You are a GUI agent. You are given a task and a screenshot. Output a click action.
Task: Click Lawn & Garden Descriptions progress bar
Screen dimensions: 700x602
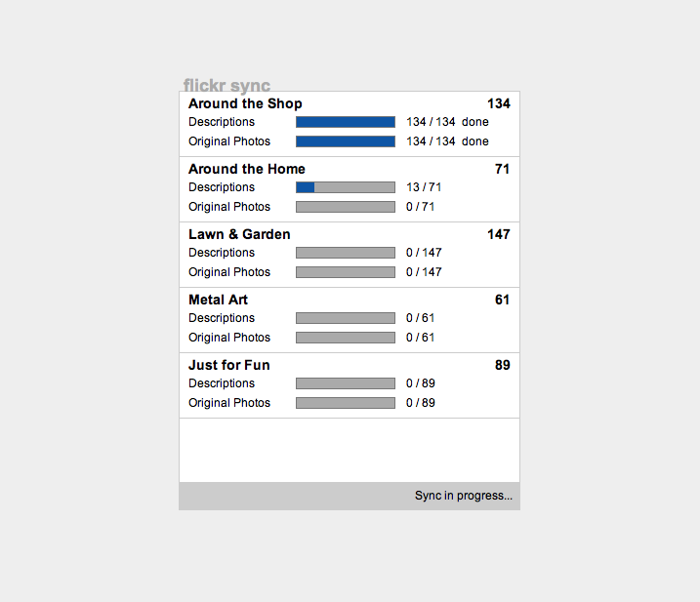tap(346, 253)
